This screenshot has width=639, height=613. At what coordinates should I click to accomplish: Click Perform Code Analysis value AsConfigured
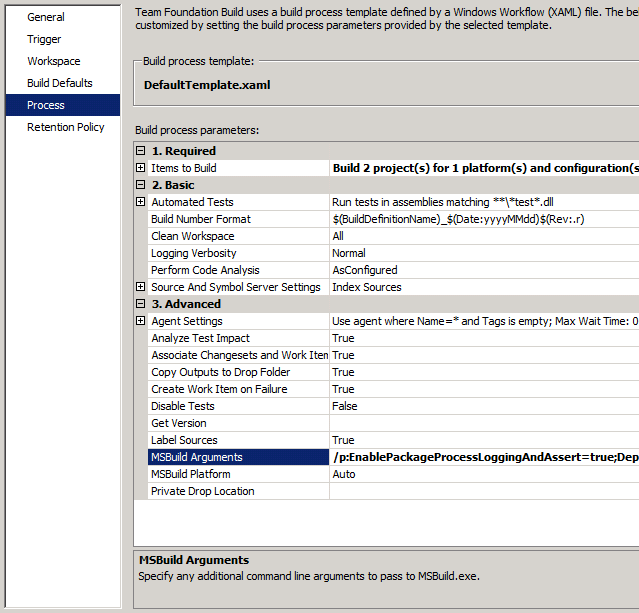(x=365, y=270)
